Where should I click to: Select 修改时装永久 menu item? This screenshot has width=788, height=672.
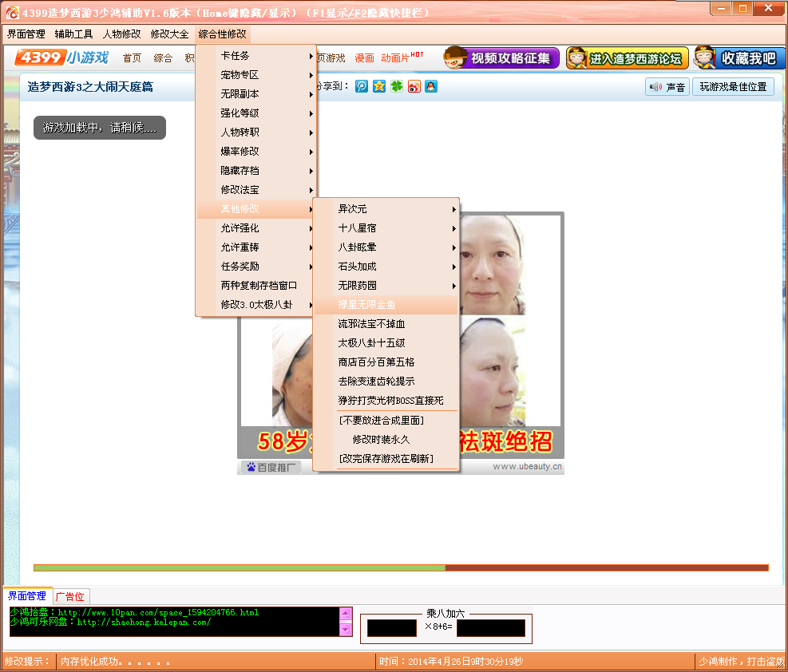(386, 440)
